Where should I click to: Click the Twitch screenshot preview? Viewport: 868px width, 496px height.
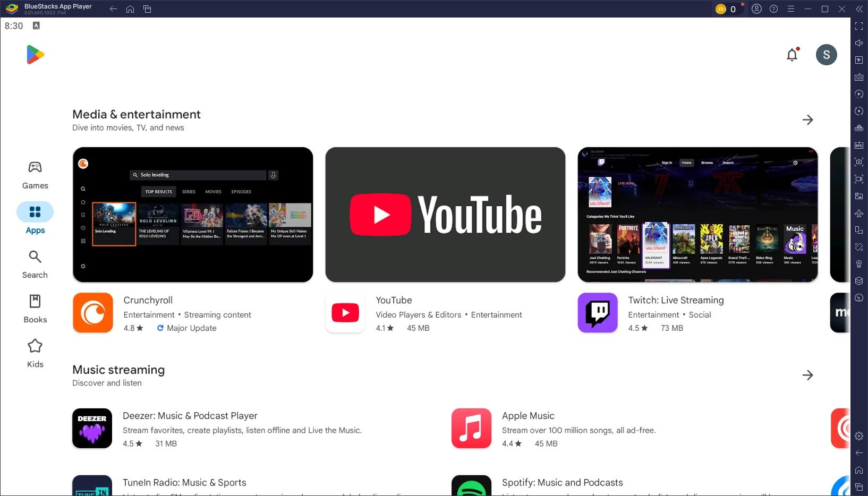click(x=697, y=215)
